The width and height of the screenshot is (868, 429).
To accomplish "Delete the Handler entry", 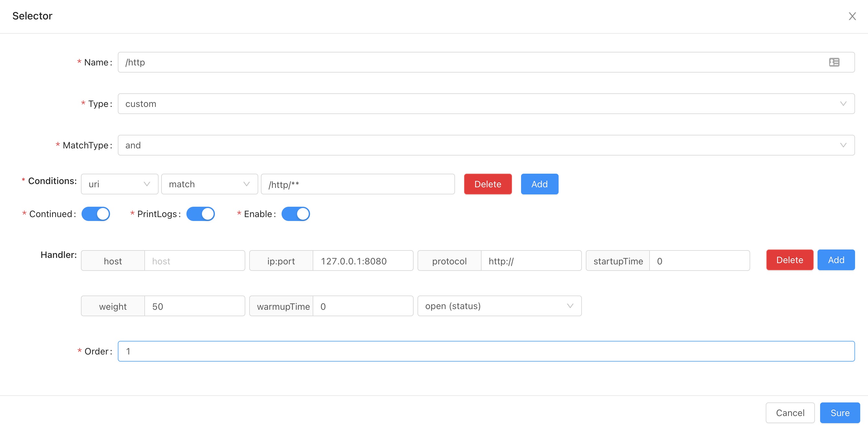I will pos(789,260).
